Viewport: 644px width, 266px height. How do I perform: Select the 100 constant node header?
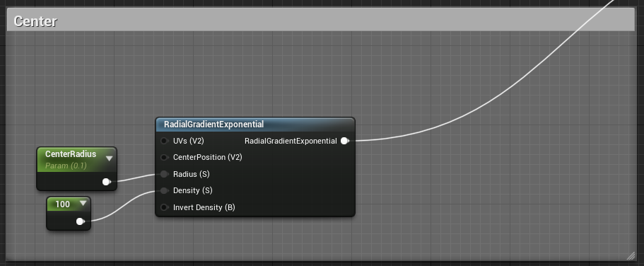click(69, 204)
